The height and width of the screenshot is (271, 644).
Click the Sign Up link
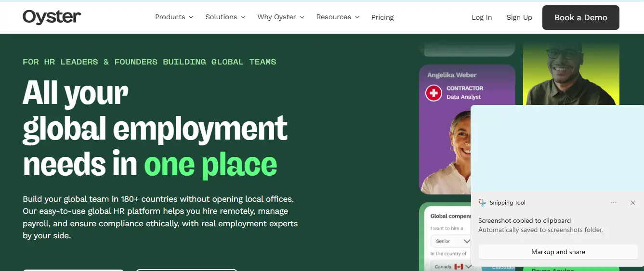pos(519,17)
